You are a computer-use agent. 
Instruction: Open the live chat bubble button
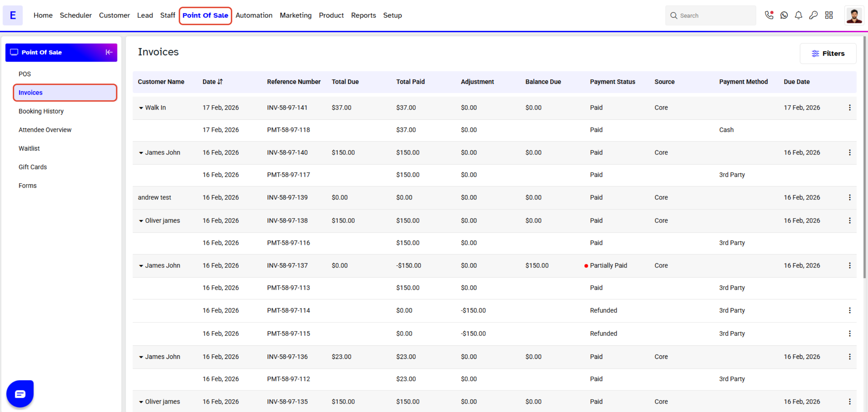pos(20,394)
